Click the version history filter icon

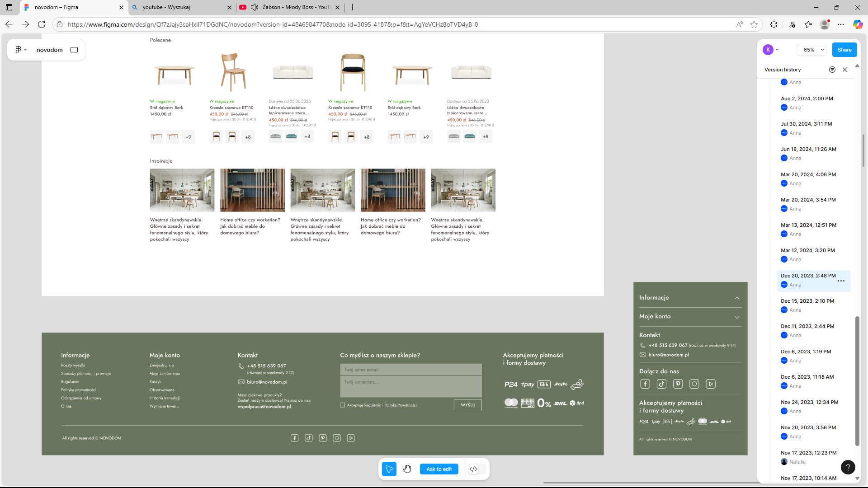[832, 70]
